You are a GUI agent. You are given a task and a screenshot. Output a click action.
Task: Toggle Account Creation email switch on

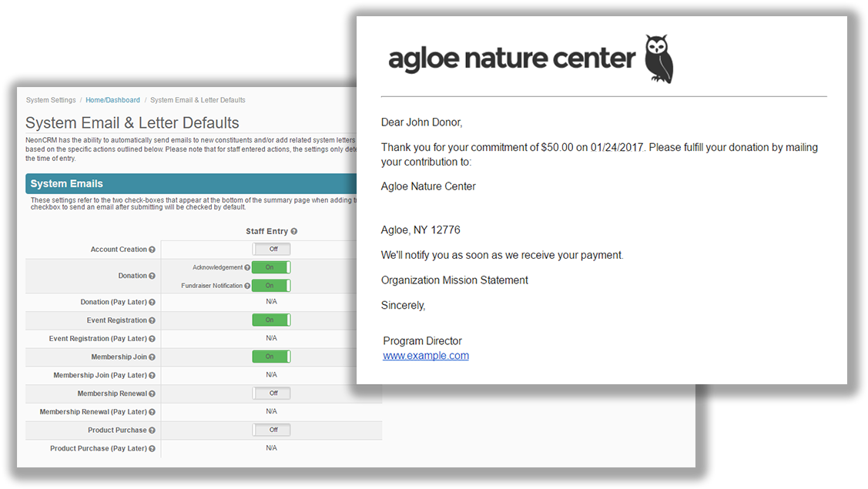271,250
